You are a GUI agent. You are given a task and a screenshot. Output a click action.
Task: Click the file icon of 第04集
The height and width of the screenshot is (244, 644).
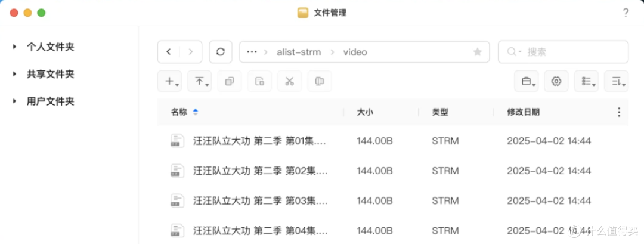[178, 230]
